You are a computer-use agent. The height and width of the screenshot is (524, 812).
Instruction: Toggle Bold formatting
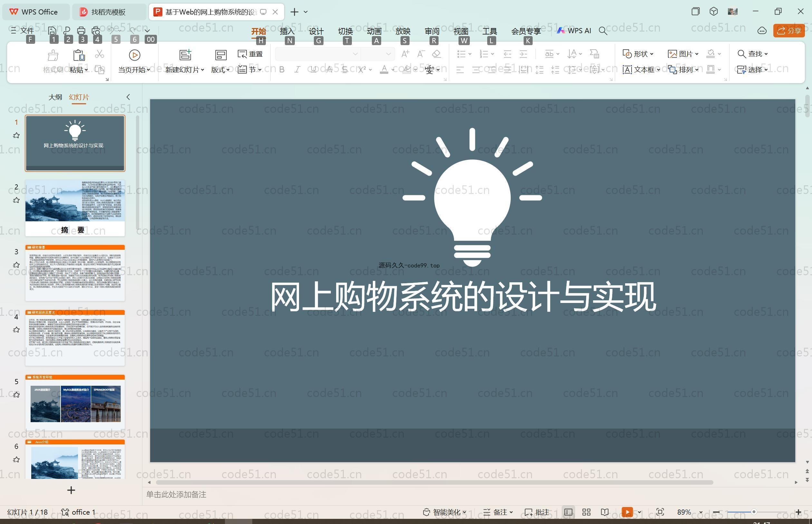(282, 70)
